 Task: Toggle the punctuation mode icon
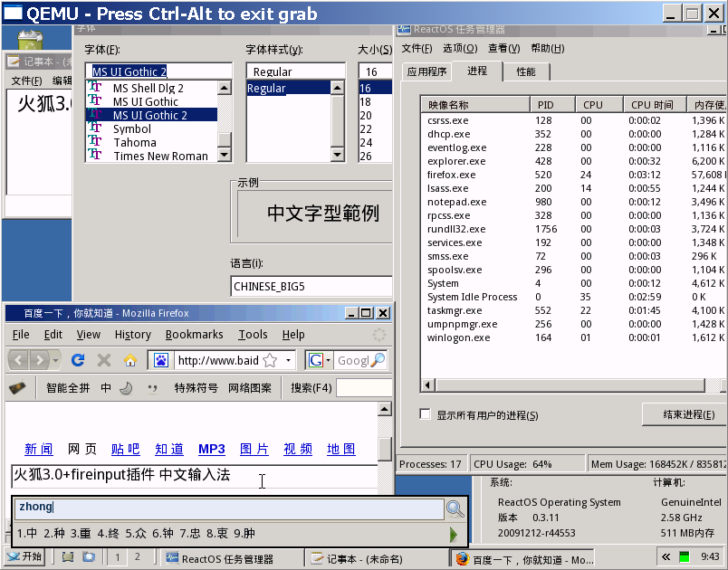pyautogui.click(x=152, y=388)
